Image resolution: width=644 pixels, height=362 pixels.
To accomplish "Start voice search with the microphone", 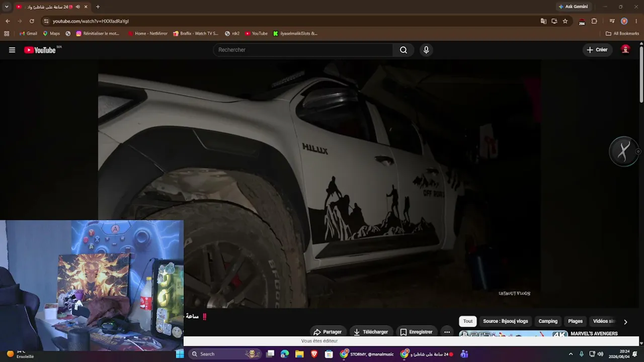I will [426, 50].
